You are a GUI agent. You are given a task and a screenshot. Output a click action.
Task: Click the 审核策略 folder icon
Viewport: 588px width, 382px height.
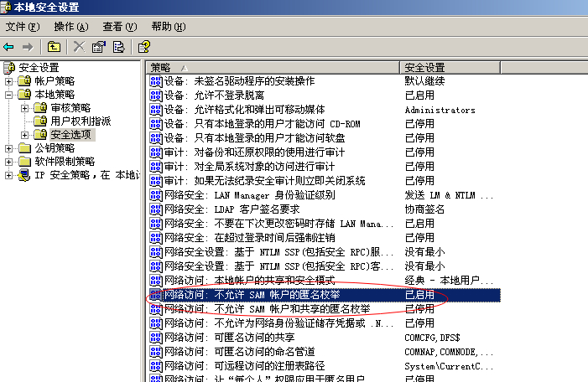40,108
